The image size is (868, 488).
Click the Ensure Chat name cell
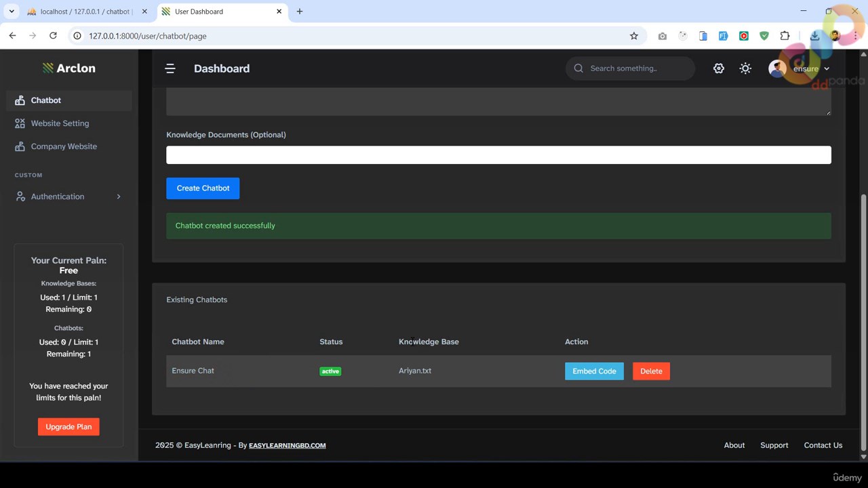pyautogui.click(x=193, y=371)
